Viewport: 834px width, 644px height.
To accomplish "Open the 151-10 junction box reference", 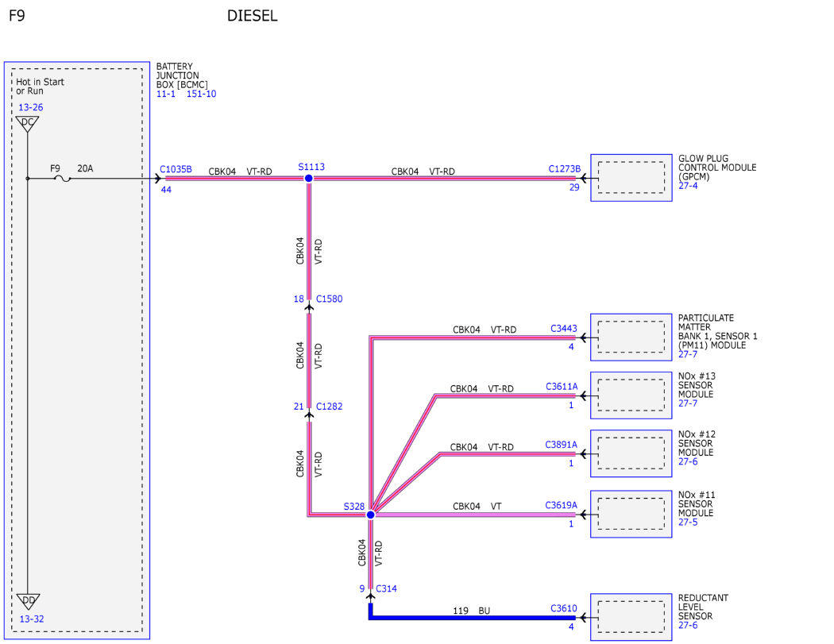I will pos(201,94).
